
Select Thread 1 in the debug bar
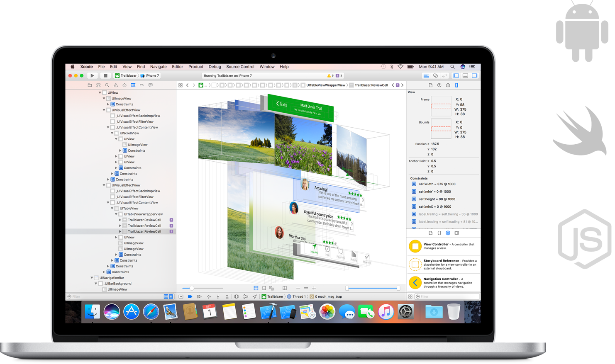point(296,296)
